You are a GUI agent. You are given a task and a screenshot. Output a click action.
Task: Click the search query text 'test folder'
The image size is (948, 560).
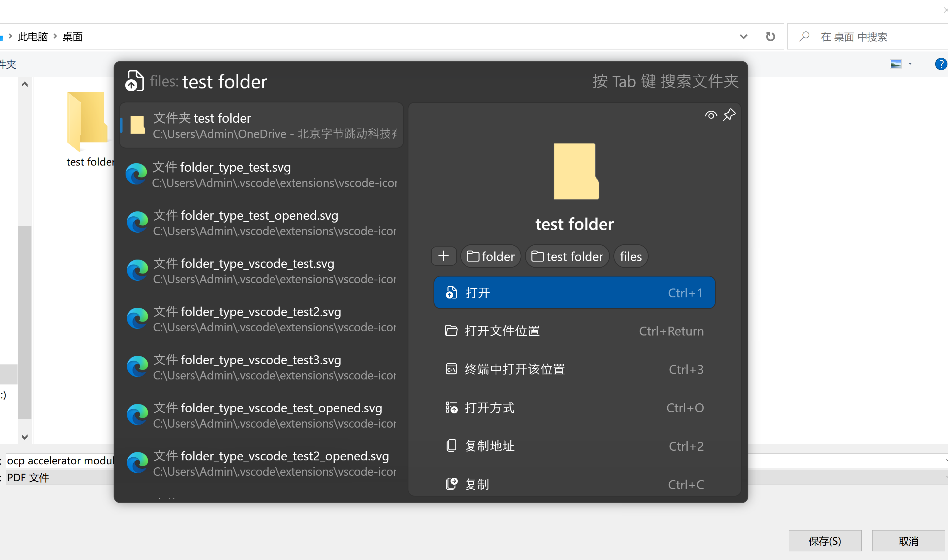pos(225,82)
